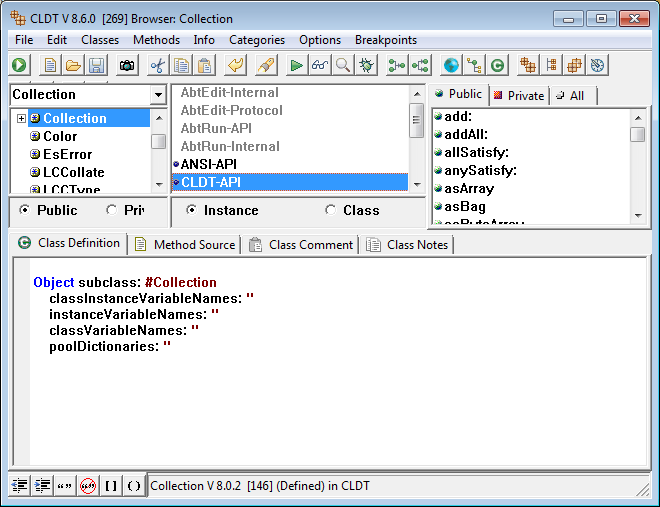Image resolution: width=660 pixels, height=507 pixels.
Task: Click the save floppy disk icon
Action: click(97, 65)
